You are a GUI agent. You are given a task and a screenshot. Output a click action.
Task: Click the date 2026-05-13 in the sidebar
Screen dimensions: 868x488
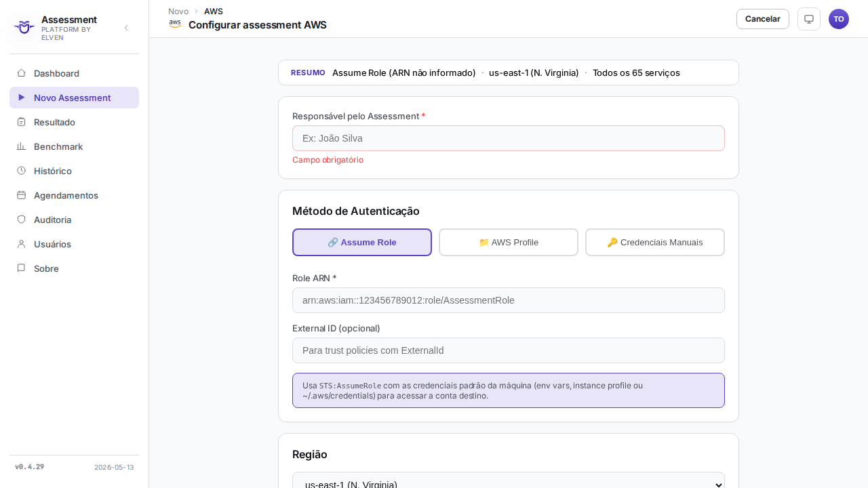coord(114,467)
